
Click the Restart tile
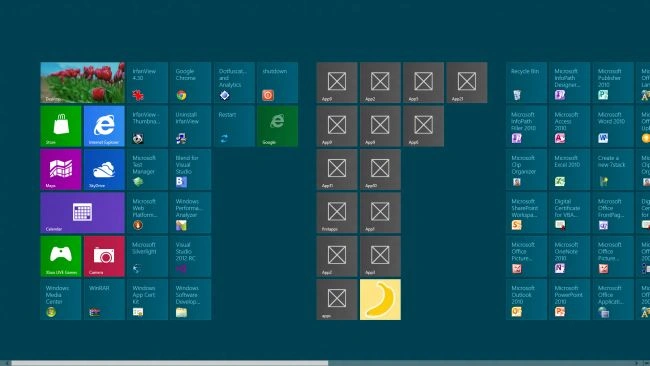click(234, 126)
